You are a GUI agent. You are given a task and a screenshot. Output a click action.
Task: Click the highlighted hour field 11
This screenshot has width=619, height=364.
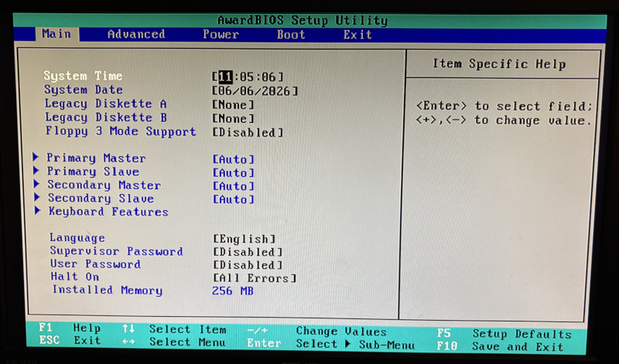[225, 77]
